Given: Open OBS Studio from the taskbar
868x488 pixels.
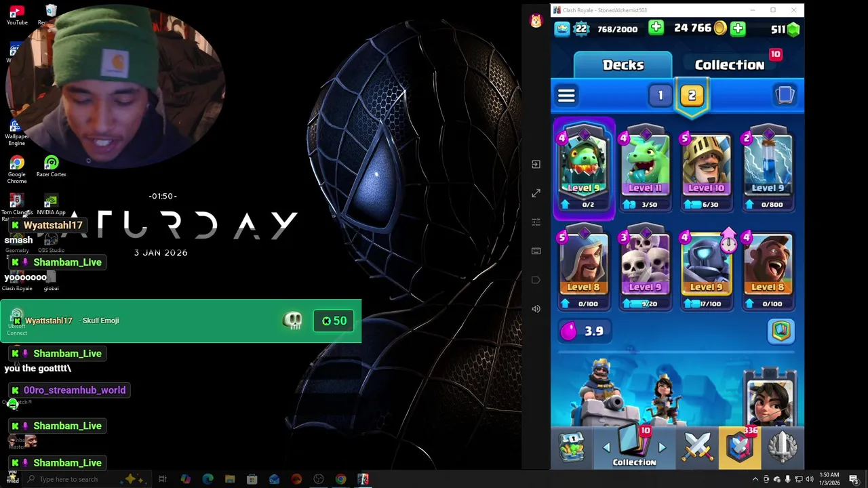Looking at the screenshot, I should click(x=318, y=479).
